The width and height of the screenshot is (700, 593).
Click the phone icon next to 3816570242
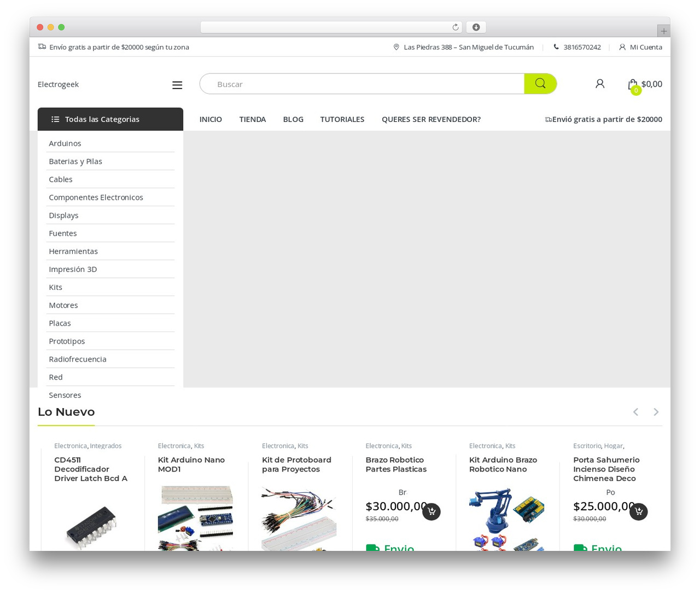coord(556,47)
